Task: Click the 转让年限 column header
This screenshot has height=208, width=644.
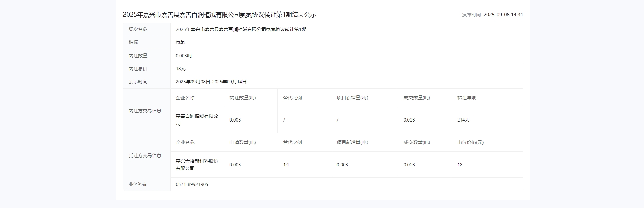Action: click(466, 98)
